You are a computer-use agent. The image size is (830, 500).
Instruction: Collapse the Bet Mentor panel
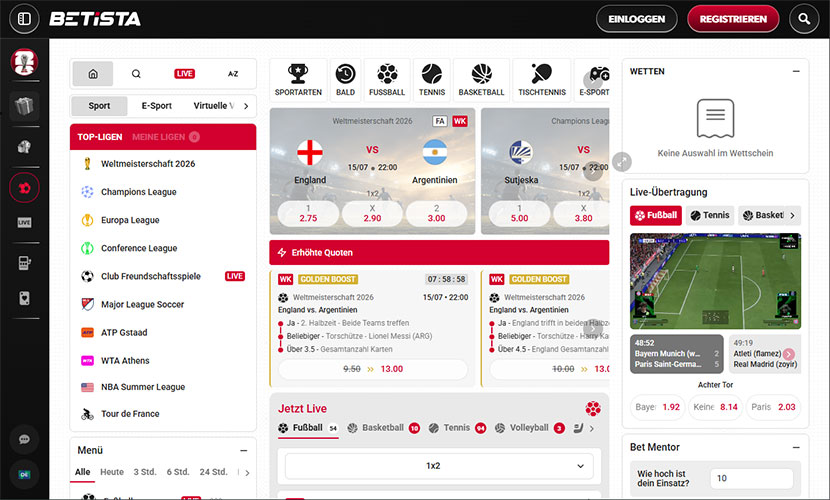(x=796, y=448)
